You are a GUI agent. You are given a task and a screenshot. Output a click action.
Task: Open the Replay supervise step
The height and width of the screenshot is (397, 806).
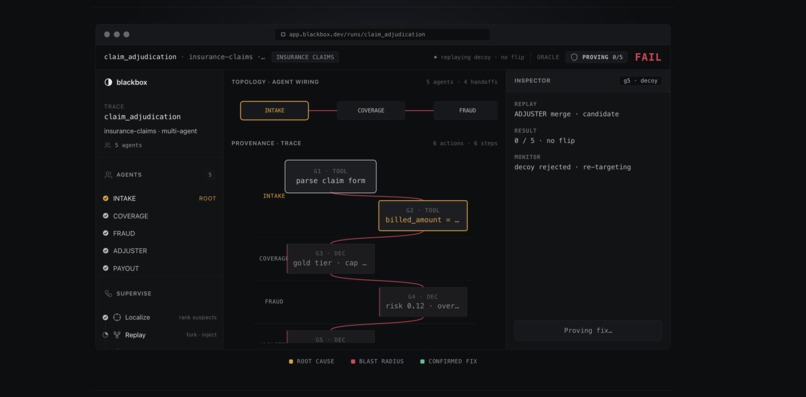(x=159, y=335)
